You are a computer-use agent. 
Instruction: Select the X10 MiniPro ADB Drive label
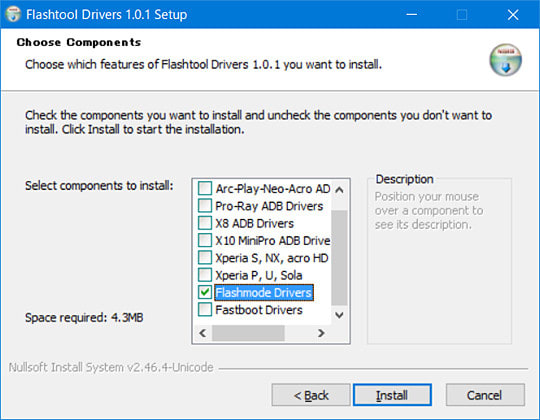point(273,241)
